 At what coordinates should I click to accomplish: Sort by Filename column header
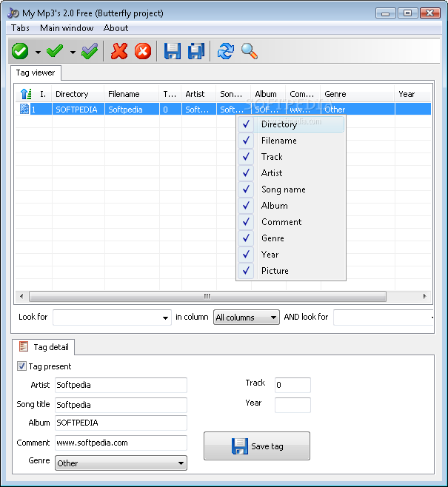132,94
